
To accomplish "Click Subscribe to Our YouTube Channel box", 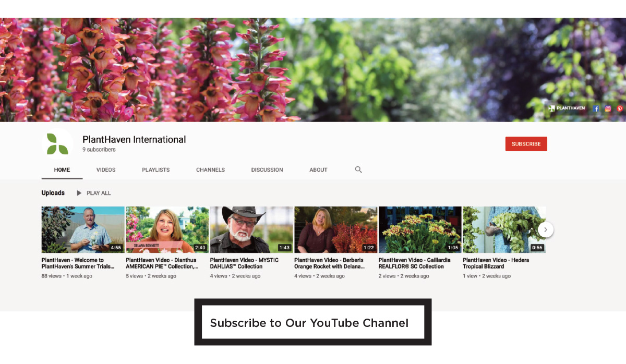I will (313, 322).
